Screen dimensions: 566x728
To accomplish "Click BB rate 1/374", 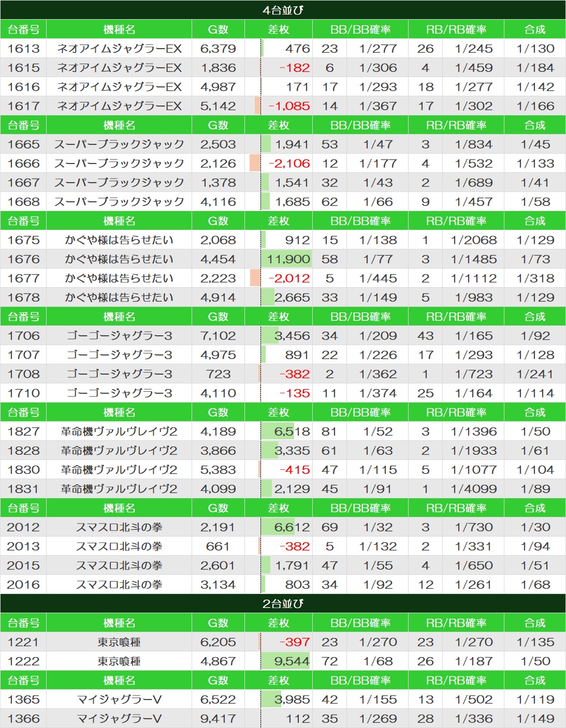I will pos(378,393).
